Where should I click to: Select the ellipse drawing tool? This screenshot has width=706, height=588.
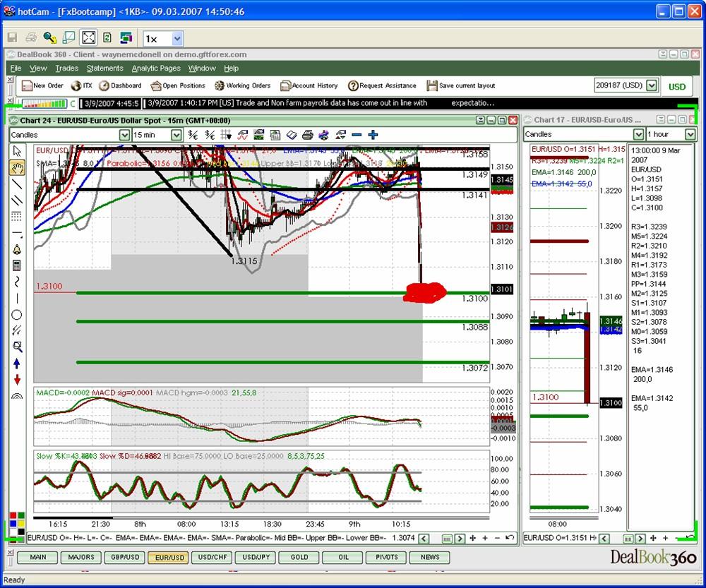17,314
